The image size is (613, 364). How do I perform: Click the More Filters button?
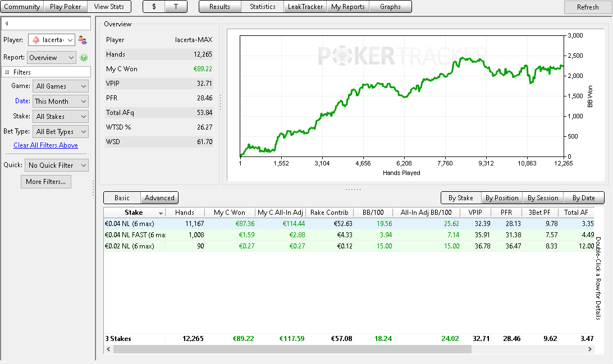[x=45, y=182]
